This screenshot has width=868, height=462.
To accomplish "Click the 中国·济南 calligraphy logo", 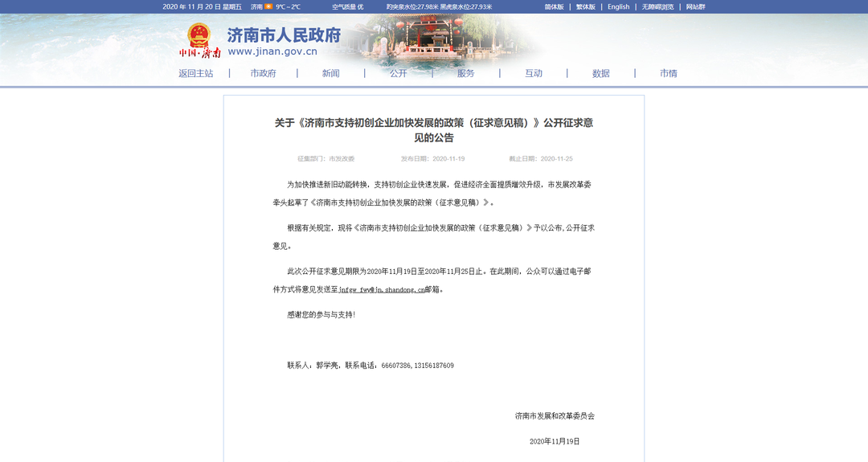I will (200, 53).
